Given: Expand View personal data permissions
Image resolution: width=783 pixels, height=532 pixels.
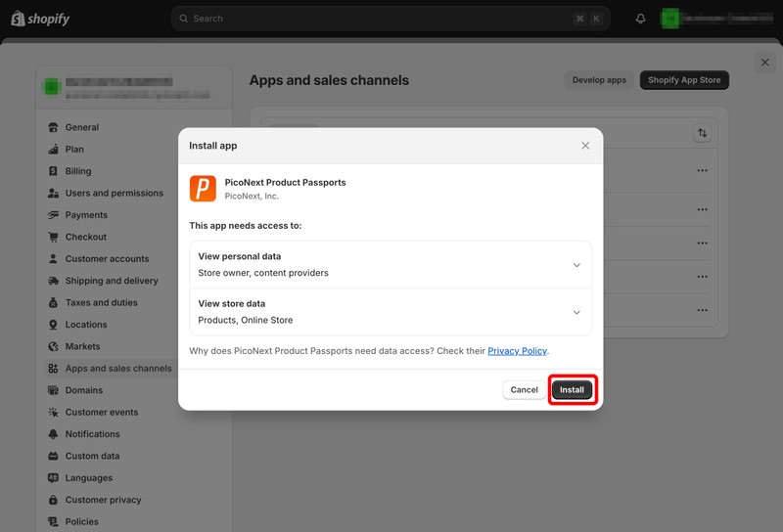Looking at the screenshot, I should tap(576, 265).
